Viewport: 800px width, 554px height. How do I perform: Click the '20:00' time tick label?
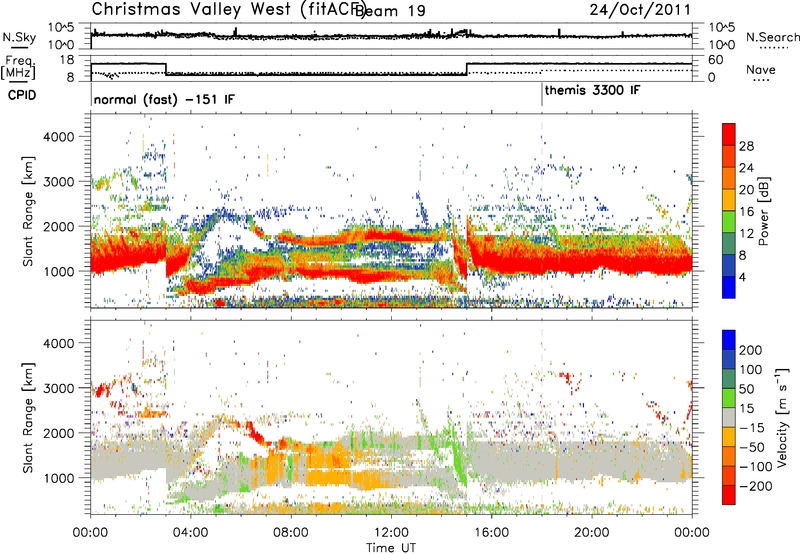click(x=591, y=533)
